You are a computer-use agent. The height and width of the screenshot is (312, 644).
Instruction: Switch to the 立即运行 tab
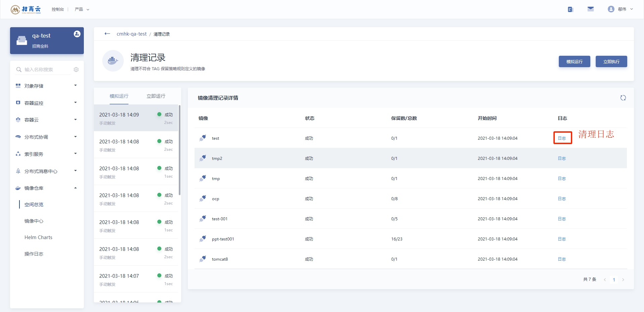[156, 96]
